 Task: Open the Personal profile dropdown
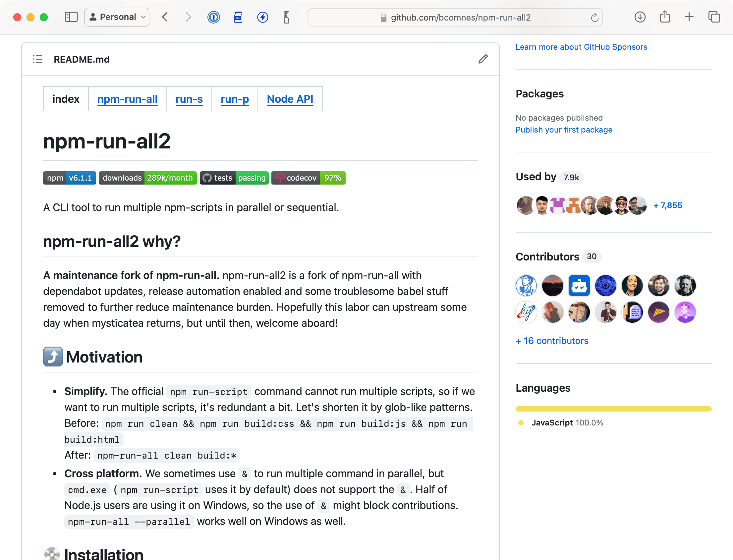tap(117, 17)
